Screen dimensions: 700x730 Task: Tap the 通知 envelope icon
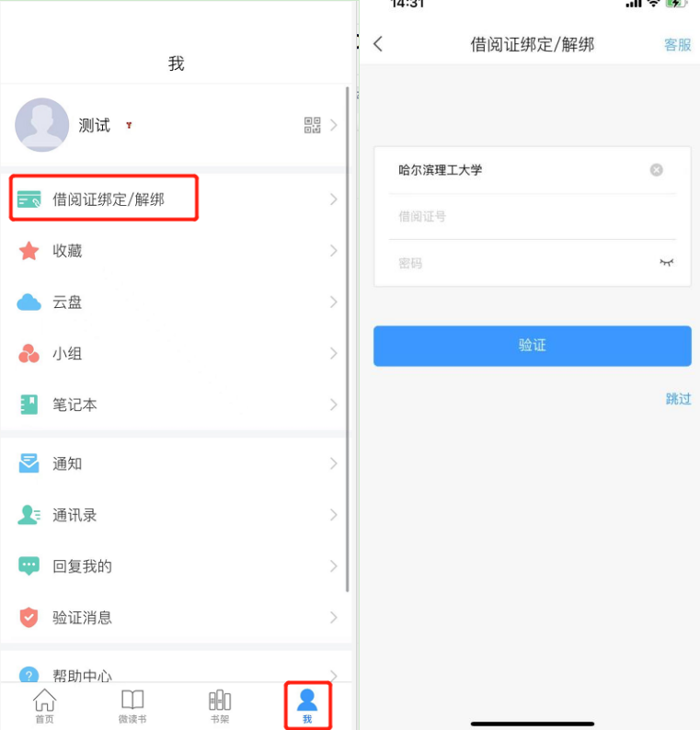click(x=29, y=463)
